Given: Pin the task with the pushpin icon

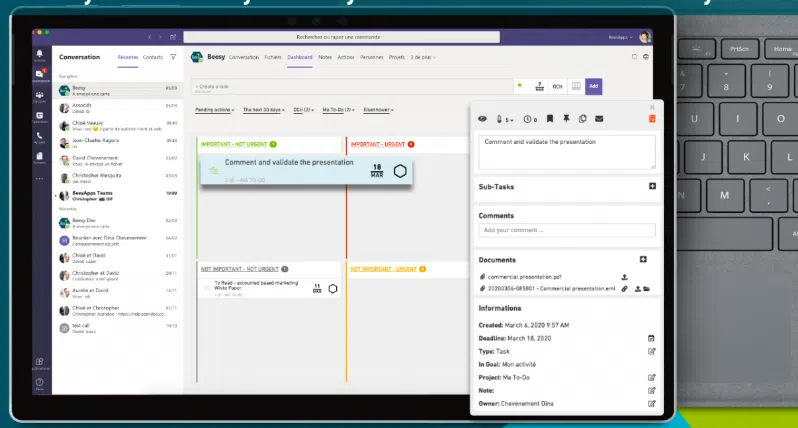Looking at the screenshot, I should coord(566,119).
